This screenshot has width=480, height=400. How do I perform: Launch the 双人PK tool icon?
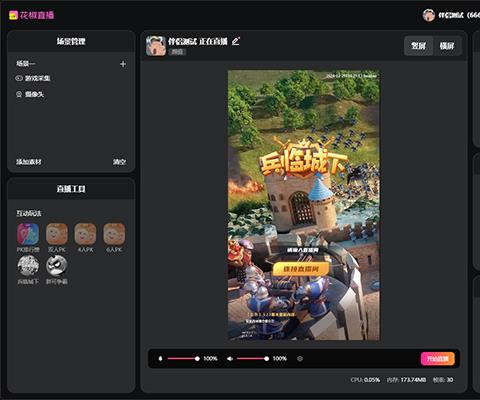pos(57,234)
